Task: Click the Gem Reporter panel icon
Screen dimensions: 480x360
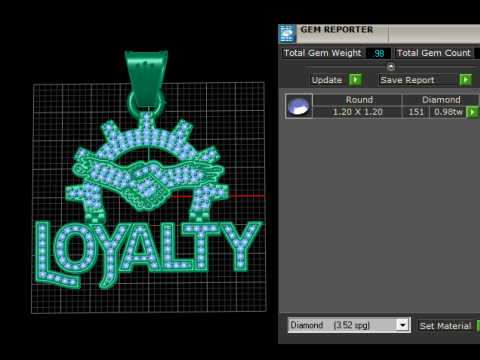Action: point(287,33)
